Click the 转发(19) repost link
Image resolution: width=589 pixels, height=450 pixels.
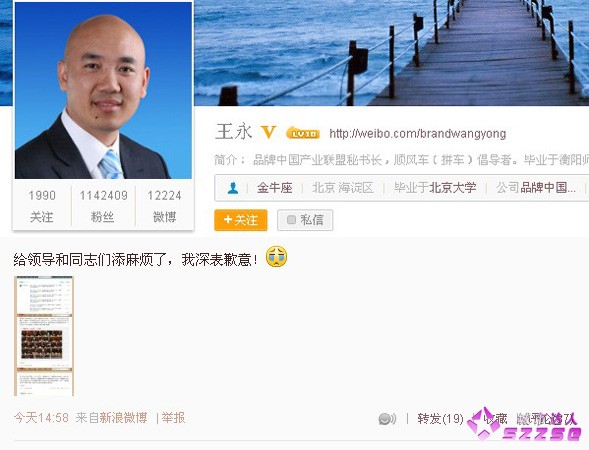(x=440, y=418)
